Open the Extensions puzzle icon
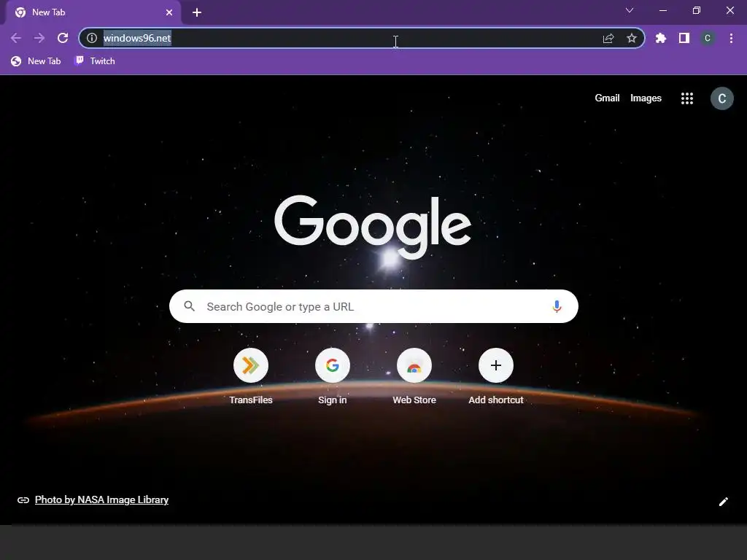The image size is (747, 560). (661, 38)
